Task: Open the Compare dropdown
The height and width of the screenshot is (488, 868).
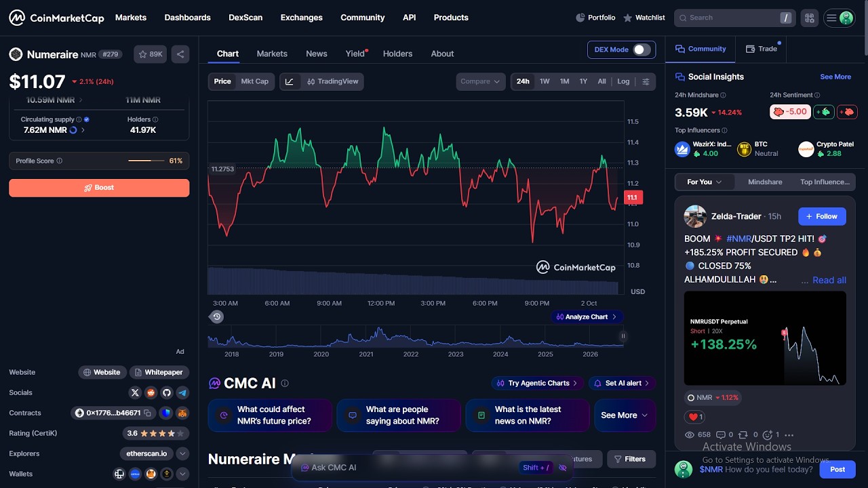Action: coord(480,81)
